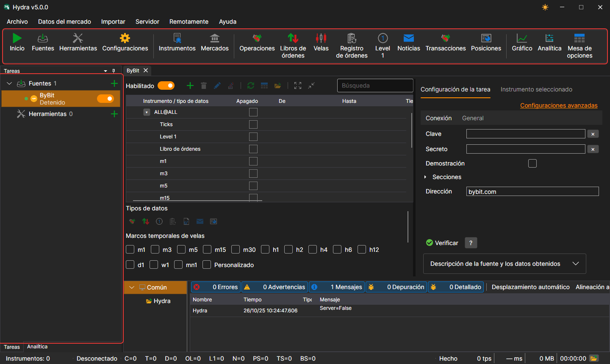Filter log by 0 Errores button
Viewport: 610px width, 364px height.
click(x=216, y=287)
